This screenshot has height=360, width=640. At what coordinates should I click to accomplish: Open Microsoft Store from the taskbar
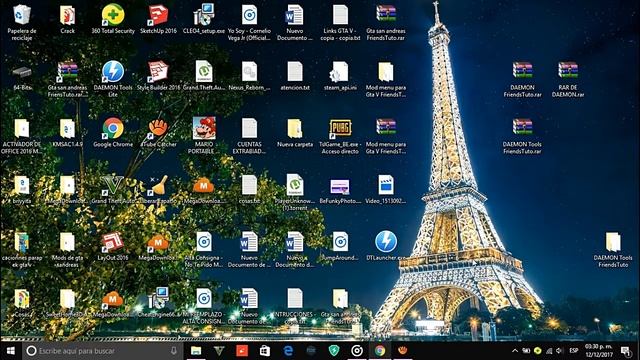coord(265,351)
